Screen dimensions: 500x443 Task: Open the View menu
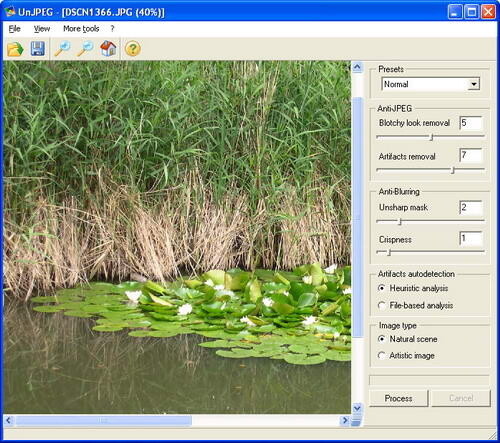click(x=42, y=29)
